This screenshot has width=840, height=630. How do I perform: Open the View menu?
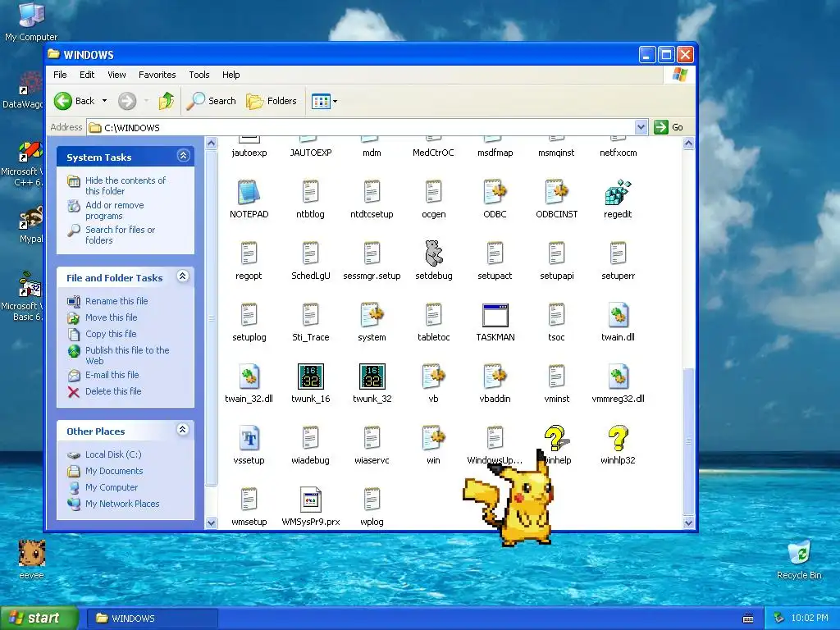(x=116, y=75)
